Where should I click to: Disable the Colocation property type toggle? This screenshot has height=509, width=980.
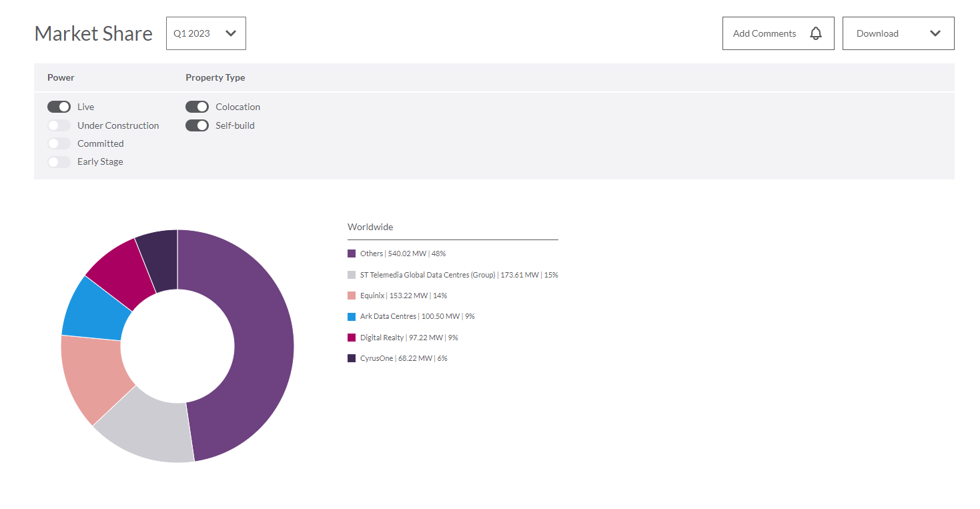pyautogui.click(x=197, y=107)
